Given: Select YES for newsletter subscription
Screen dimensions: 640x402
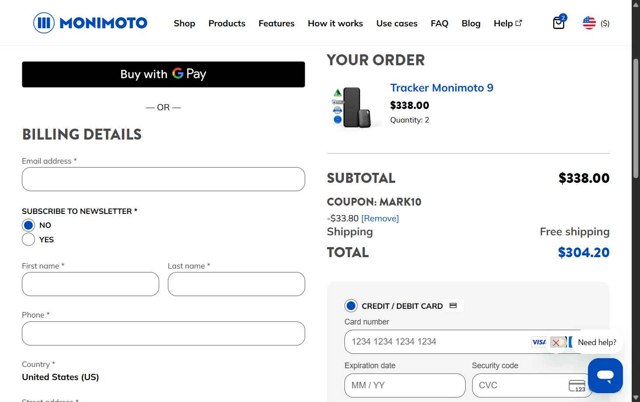Looking at the screenshot, I should (28, 239).
